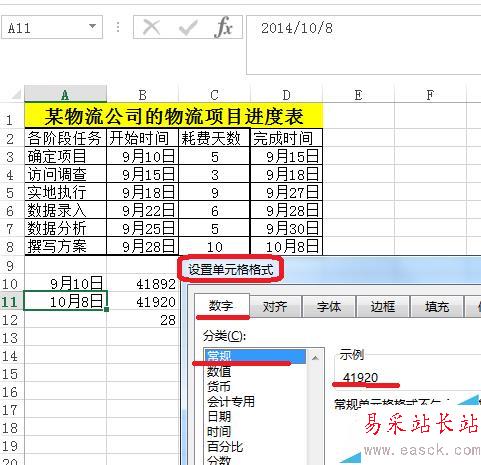Click cell C8 showing 10
481x465 pixels.
(x=214, y=246)
